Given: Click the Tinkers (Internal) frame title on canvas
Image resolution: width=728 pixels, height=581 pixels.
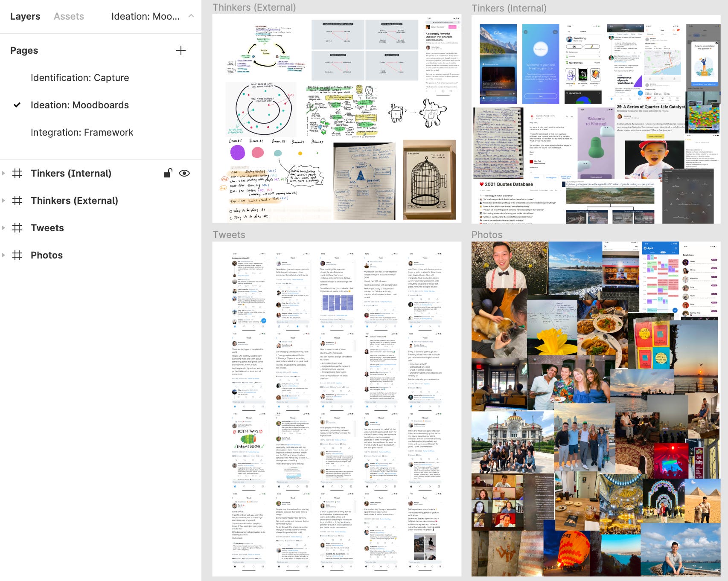Looking at the screenshot, I should (x=509, y=8).
